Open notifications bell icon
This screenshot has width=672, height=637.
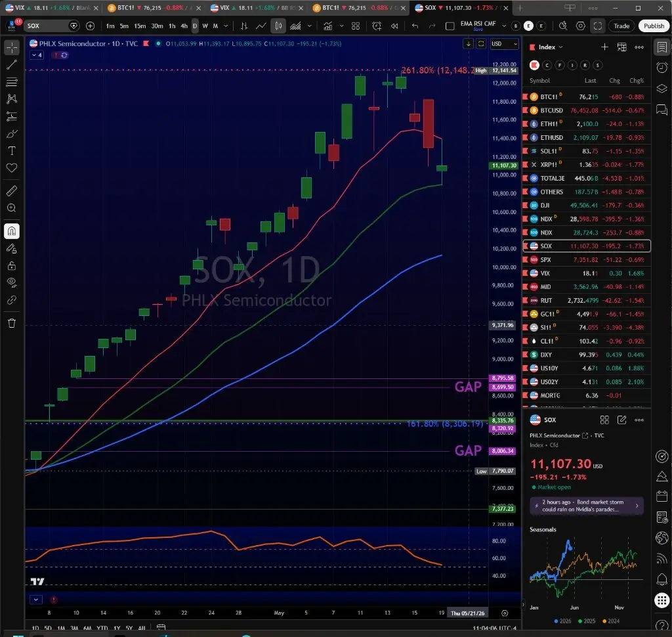tap(661, 579)
